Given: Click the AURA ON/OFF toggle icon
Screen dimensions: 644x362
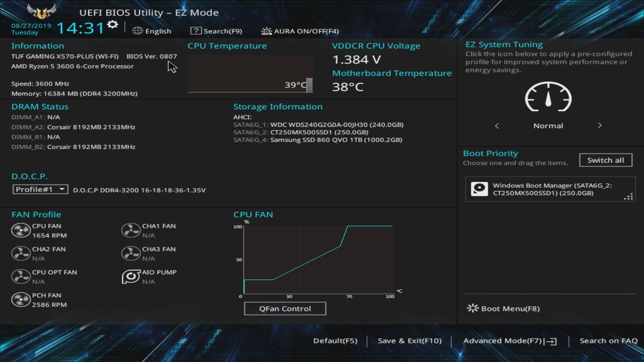Looking at the screenshot, I should point(267,31).
